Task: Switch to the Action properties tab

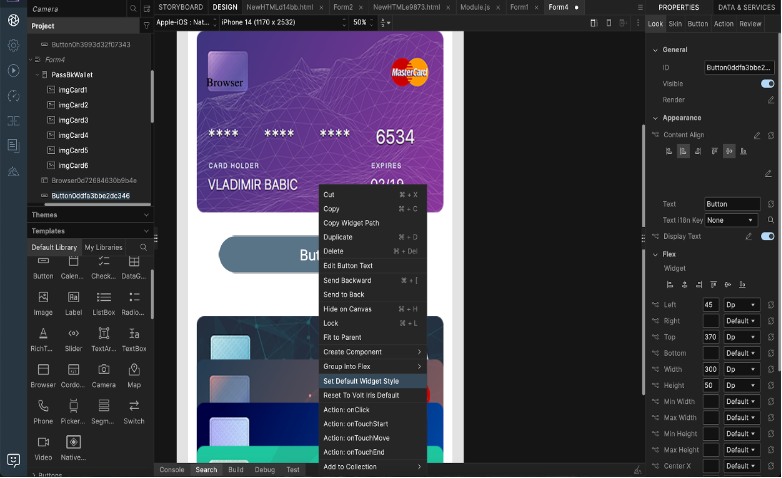Action: pyautogui.click(x=724, y=24)
